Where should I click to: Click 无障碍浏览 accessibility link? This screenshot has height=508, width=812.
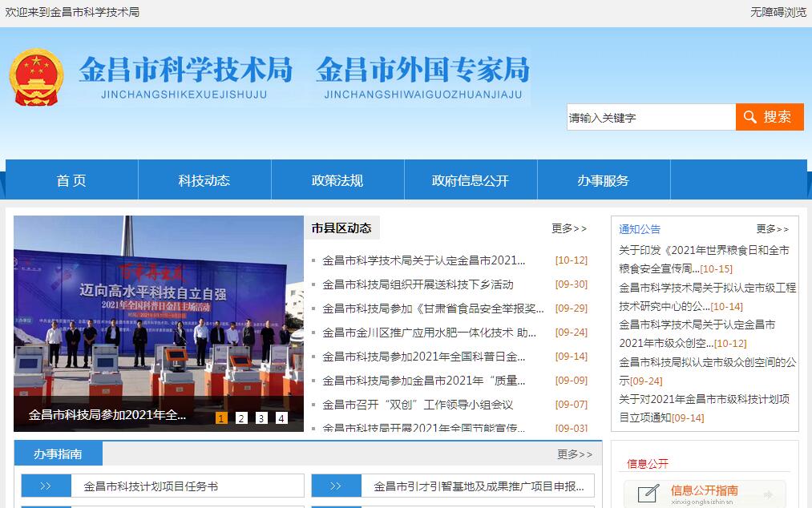[x=778, y=12]
